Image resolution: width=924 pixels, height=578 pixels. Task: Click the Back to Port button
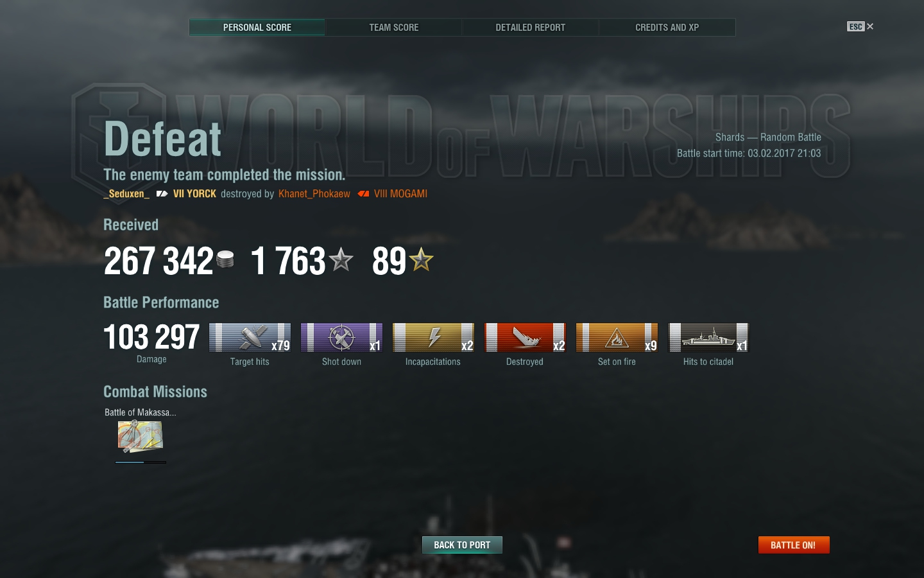pos(462,545)
